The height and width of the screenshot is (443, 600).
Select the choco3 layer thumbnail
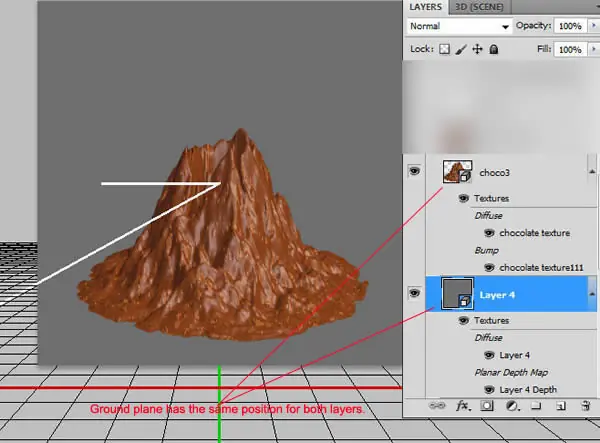[x=457, y=172]
